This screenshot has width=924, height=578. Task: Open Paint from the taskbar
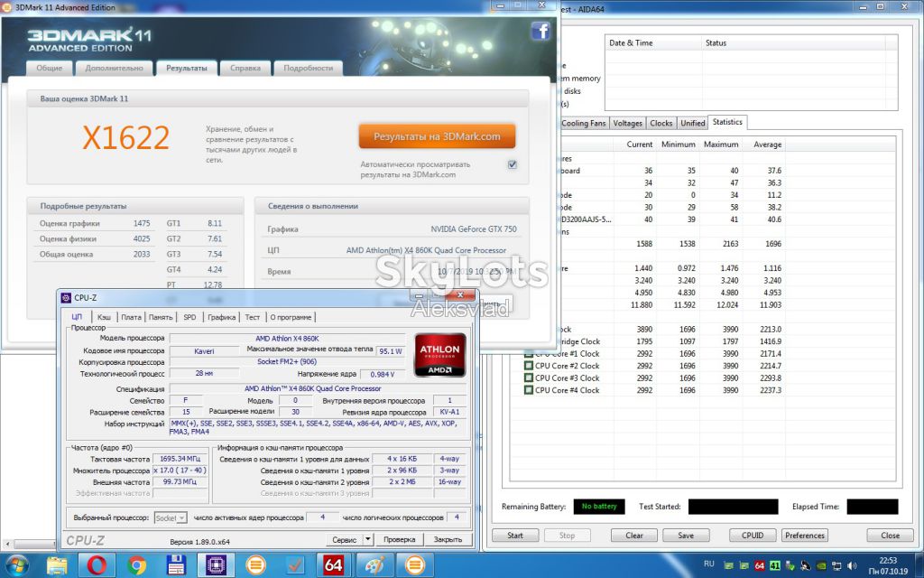click(374, 565)
